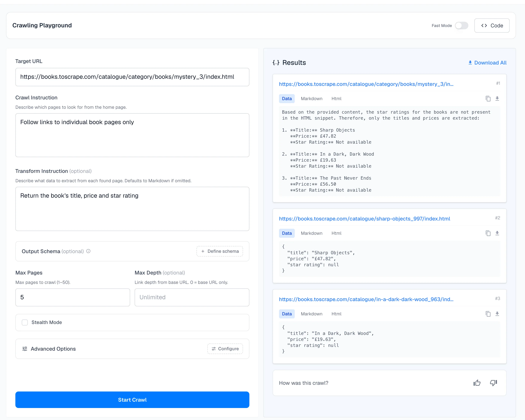
Task: Click the 'How was this crawl?' text
Action: (x=303, y=383)
